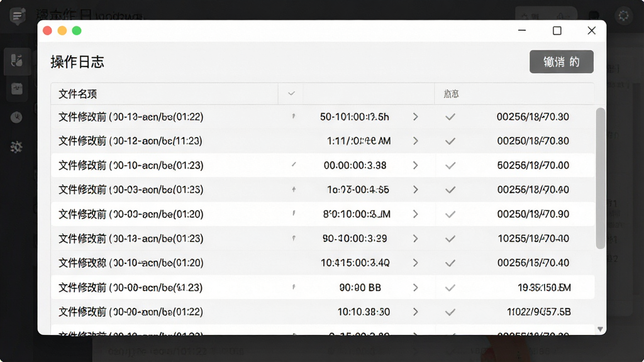Toggle checkmark in 11022/9057.5B row
This screenshot has height=362, width=644.
pos(450,312)
